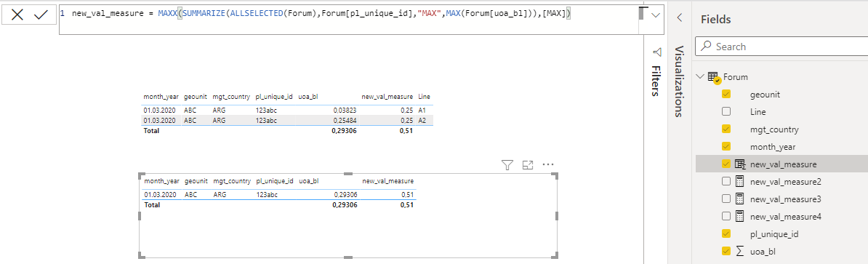Sort lower table by geounit header
This screenshot has height=264, width=868.
tap(196, 181)
